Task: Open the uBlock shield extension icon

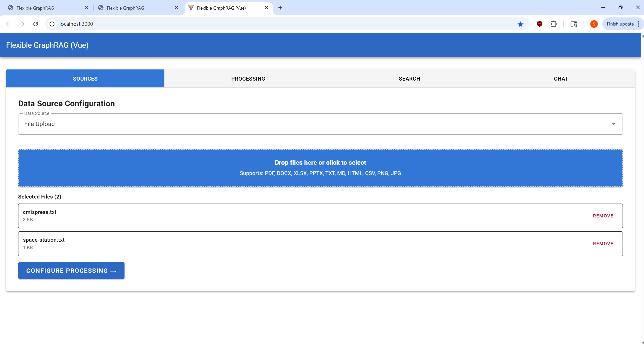Action: [x=539, y=24]
